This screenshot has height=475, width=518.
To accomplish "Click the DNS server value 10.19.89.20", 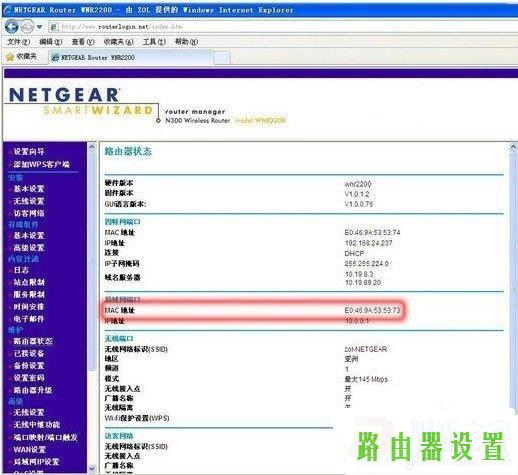I will tap(363, 282).
